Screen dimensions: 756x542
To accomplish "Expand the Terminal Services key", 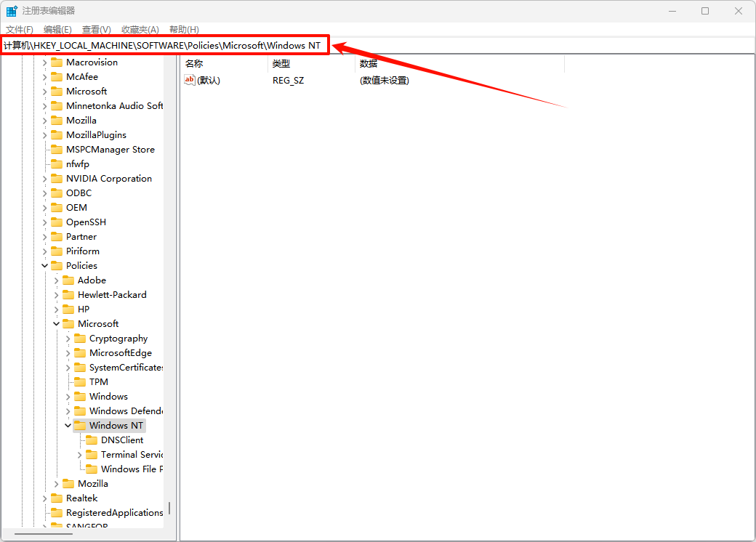I will (80, 455).
